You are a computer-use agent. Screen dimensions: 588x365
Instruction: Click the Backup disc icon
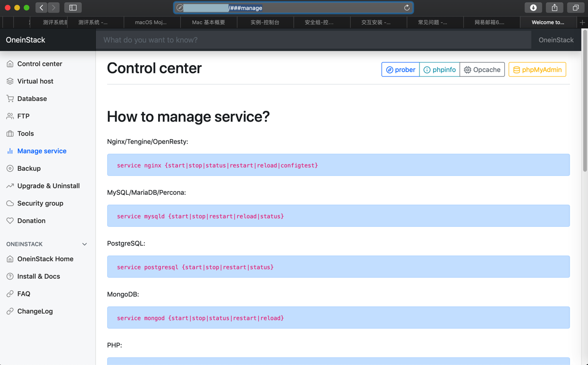(x=10, y=168)
